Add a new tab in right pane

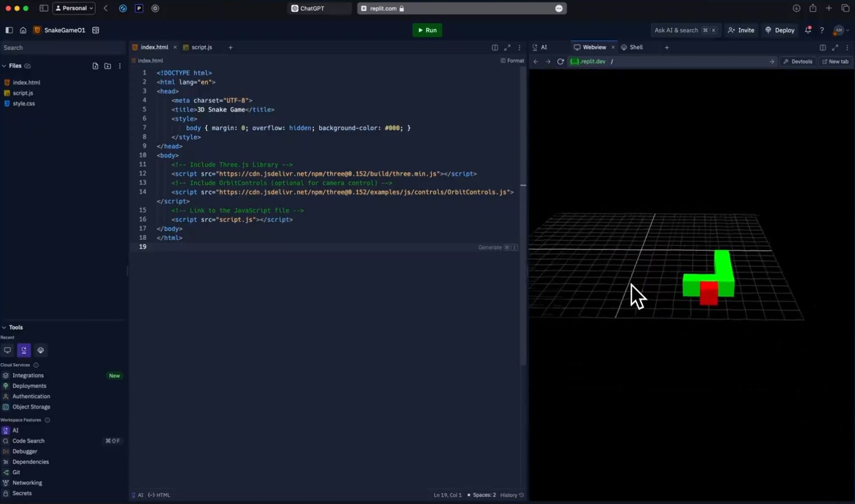click(x=667, y=47)
